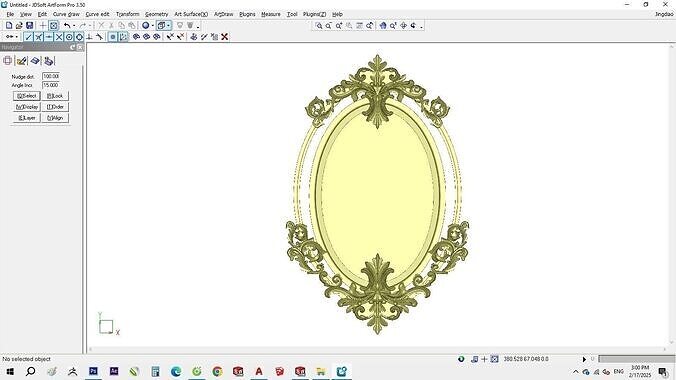This screenshot has height=380, width=676.
Task: Click the Align button in Navigator
Action: tap(55, 118)
